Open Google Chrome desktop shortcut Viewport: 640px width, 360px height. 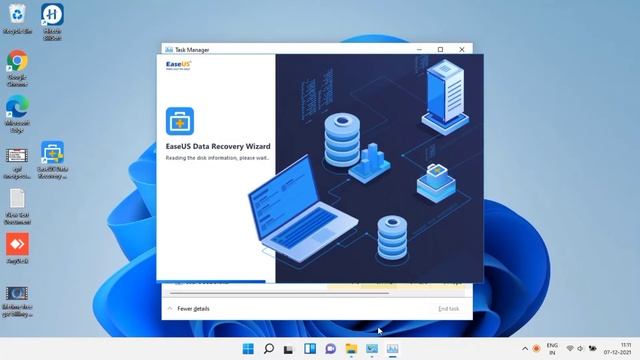[17, 68]
